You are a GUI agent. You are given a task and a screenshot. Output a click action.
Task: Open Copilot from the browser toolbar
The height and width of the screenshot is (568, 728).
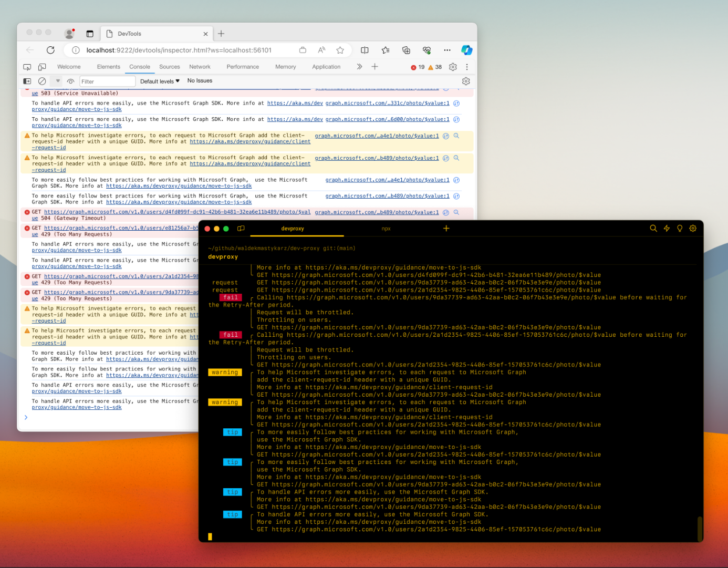pyautogui.click(x=466, y=50)
